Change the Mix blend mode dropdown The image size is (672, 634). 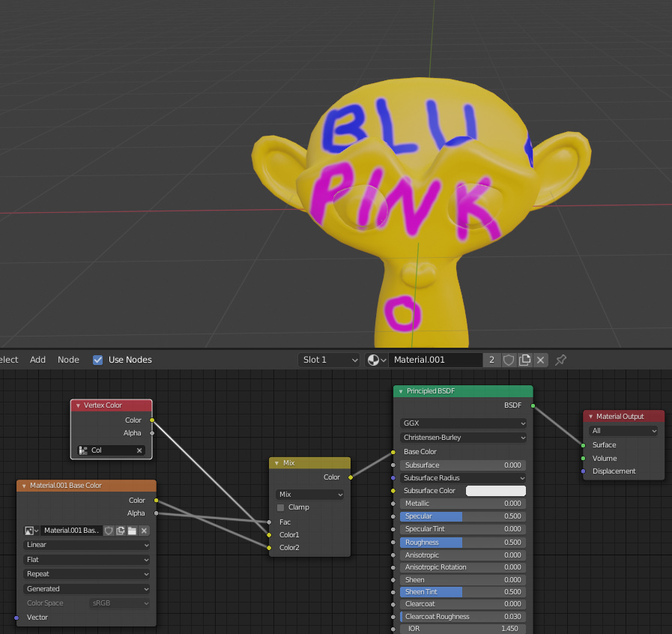point(309,493)
